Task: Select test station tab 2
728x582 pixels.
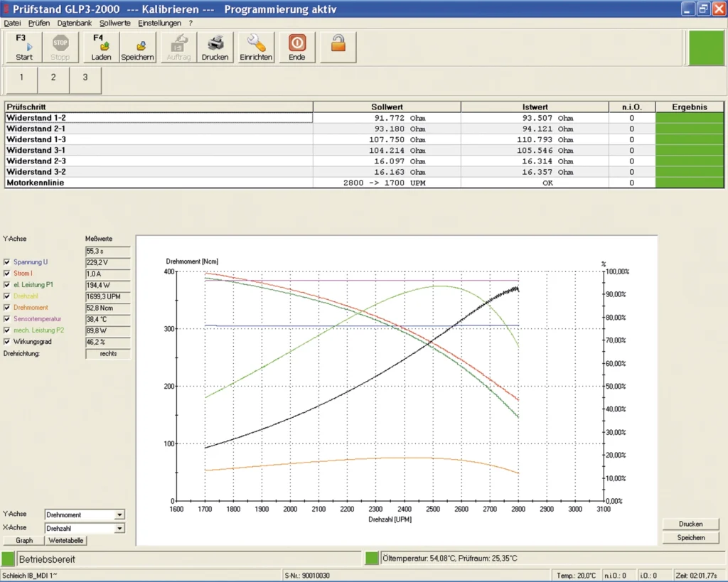Action: pos(53,77)
